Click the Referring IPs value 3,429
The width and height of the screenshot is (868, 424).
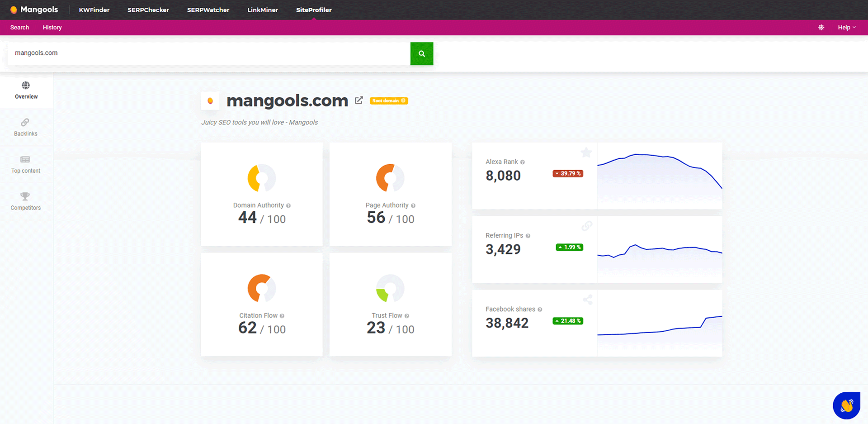(x=503, y=249)
